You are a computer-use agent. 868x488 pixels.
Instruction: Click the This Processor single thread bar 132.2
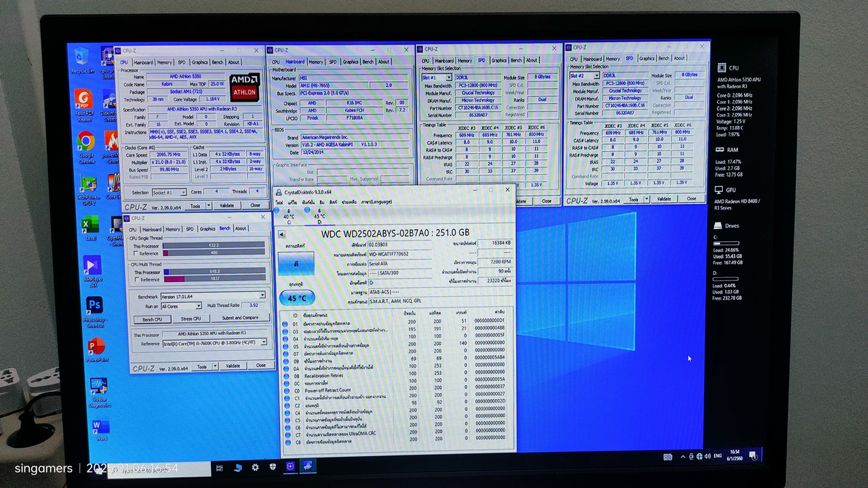pos(214,245)
